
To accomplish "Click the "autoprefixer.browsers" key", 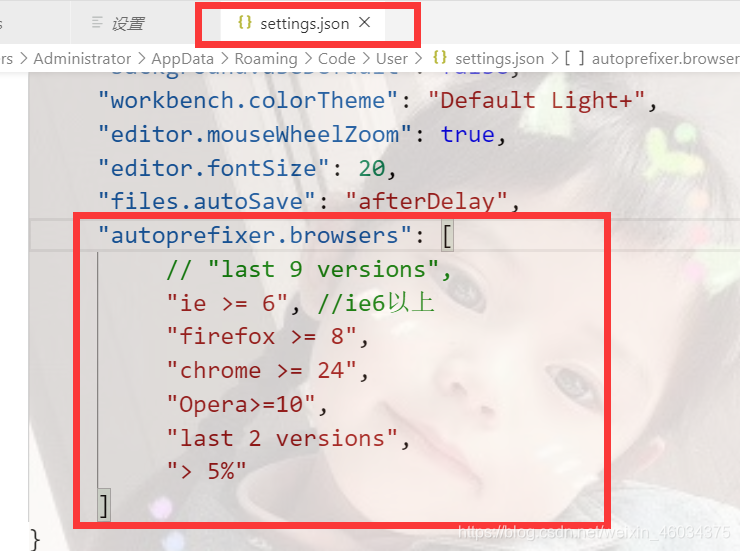I will click(x=255, y=235).
